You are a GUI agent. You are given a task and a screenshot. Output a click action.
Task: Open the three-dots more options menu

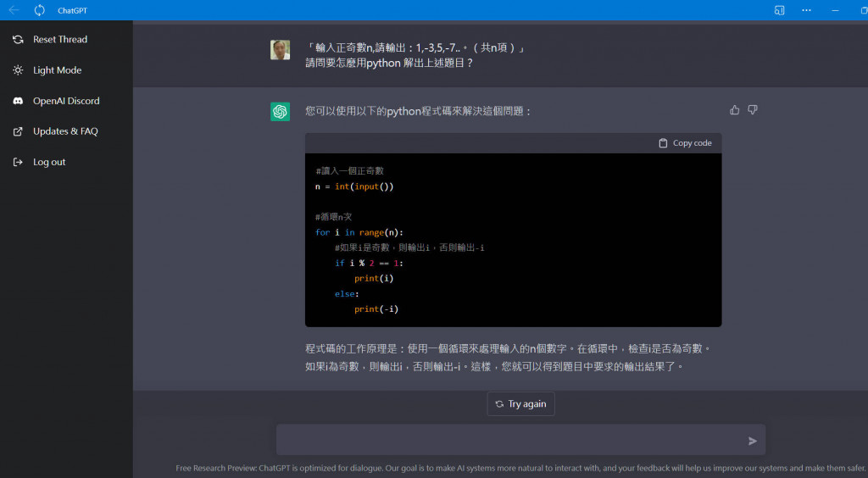807,10
